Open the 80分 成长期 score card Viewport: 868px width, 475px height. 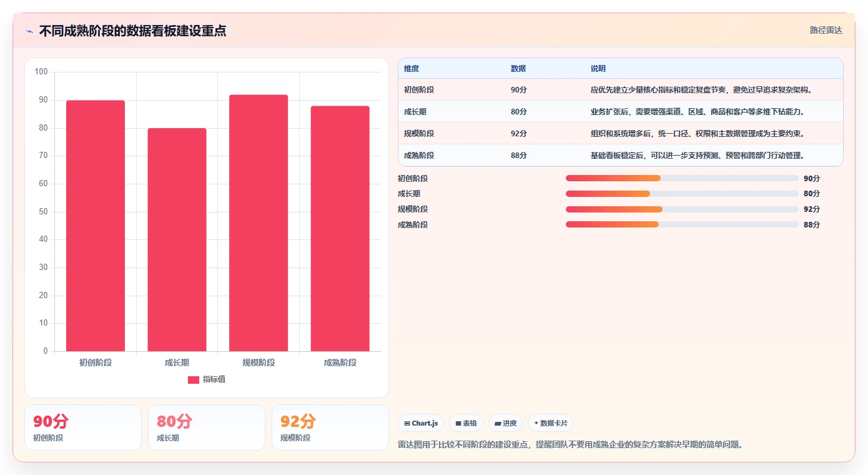click(x=207, y=427)
